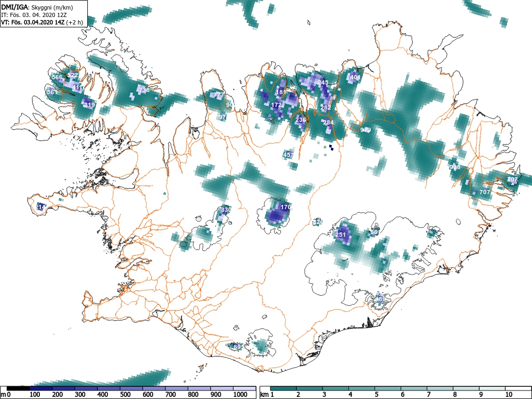Click the swatch between 500 and 600 m
Screen dimensions: 532x399
tap(131, 388)
